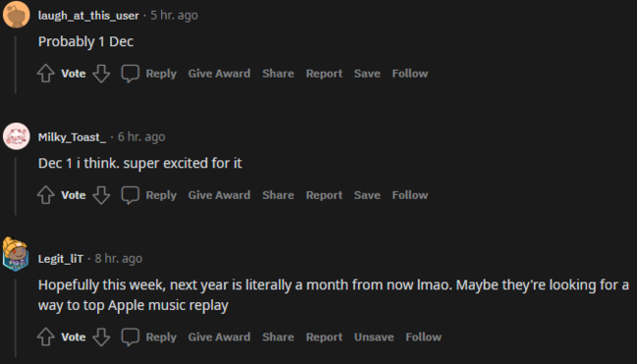Image resolution: width=637 pixels, height=364 pixels.
Task: Upvote Legit_liT's comment
Action: click(x=45, y=337)
